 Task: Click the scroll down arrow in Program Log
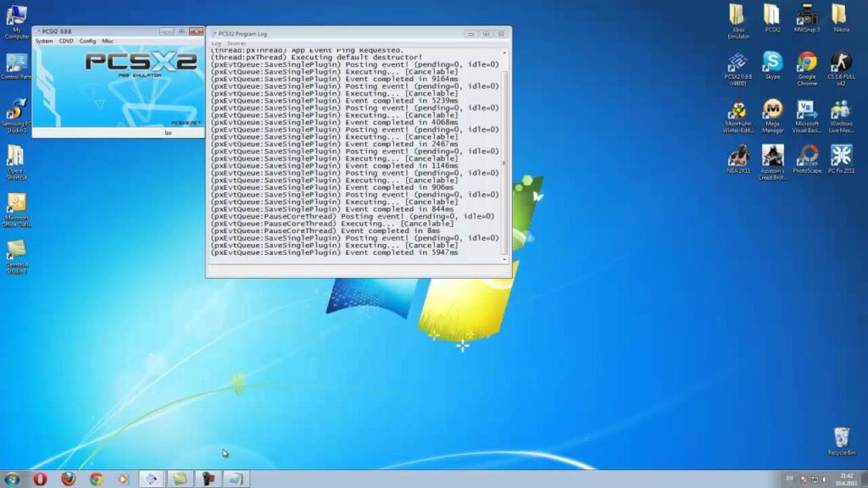pos(504,259)
